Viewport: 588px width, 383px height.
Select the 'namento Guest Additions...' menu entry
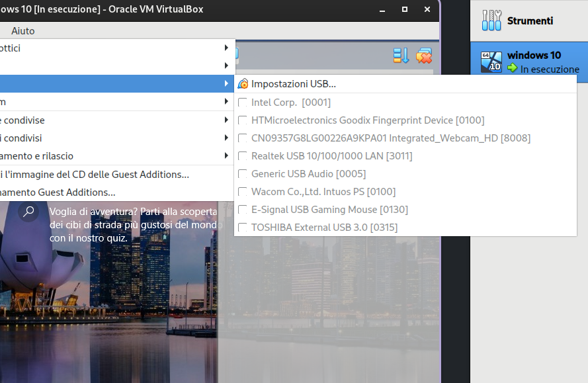(117, 192)
